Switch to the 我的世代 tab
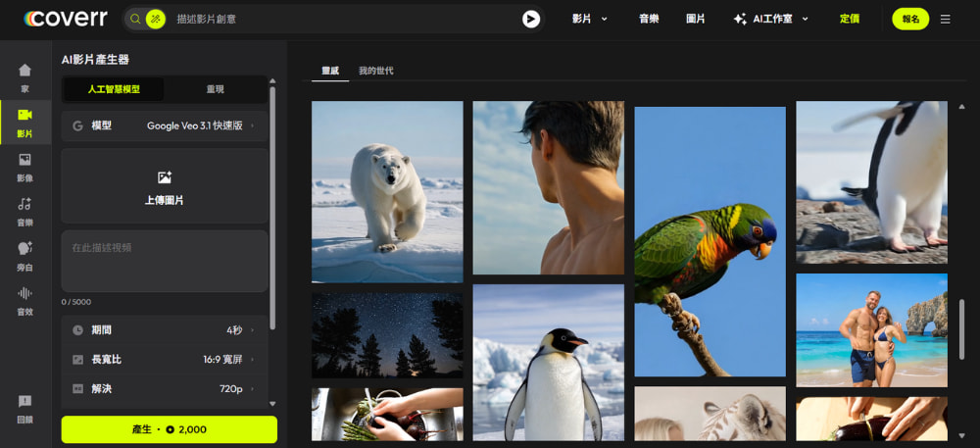The image size is (980, 448). 375,72
